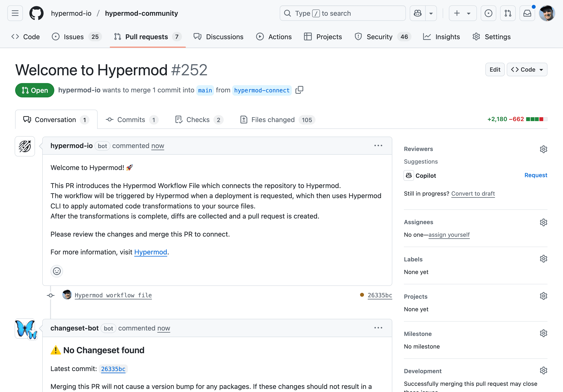This screenshot has height=392, width=563.
Task: Click the changeset-bot author name
Action: [74, 328]
